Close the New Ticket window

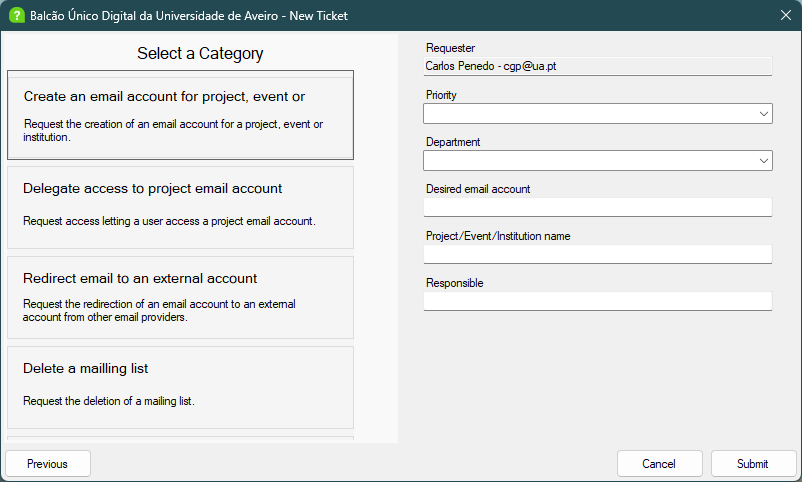[x=786, y=15]
